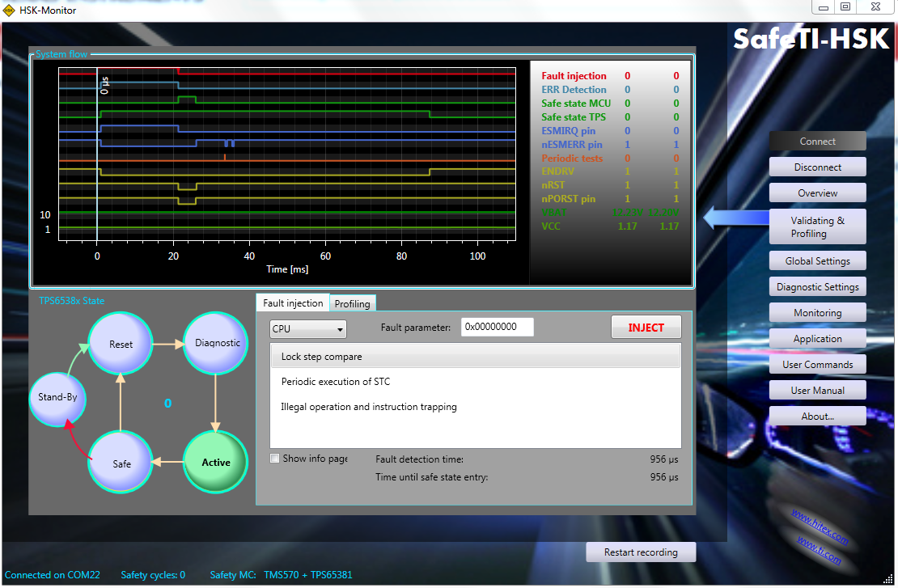Viewport: 898px width, 588px height.
Task: Click the HSK-Monitor app icon in title bar
Action: point(9,10)
